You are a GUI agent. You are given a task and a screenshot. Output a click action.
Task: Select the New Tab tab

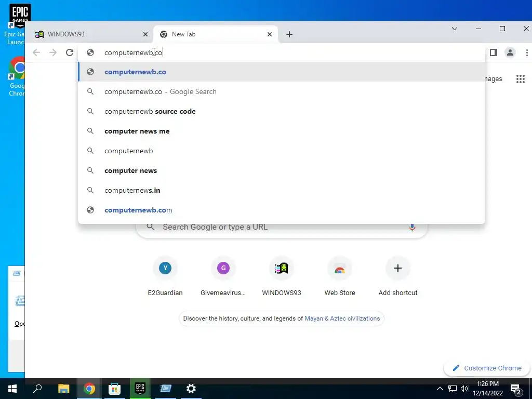(x=216, y=34)
